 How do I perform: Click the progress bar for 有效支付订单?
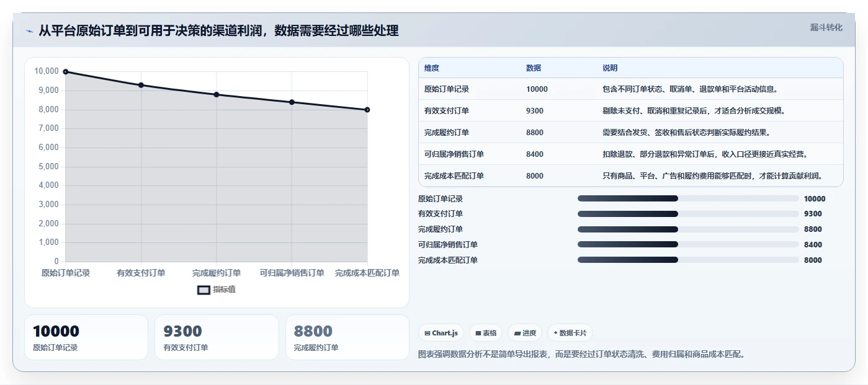pos(688,214)
